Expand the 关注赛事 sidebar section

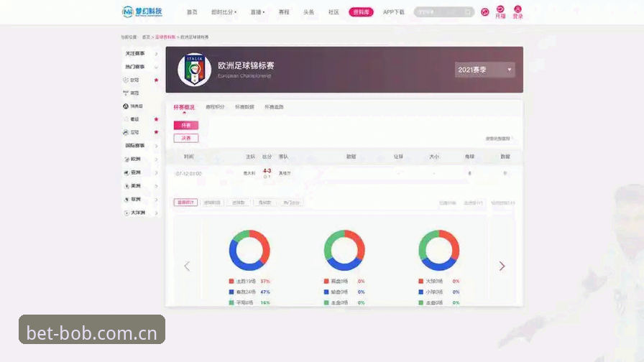coord(142,54)
